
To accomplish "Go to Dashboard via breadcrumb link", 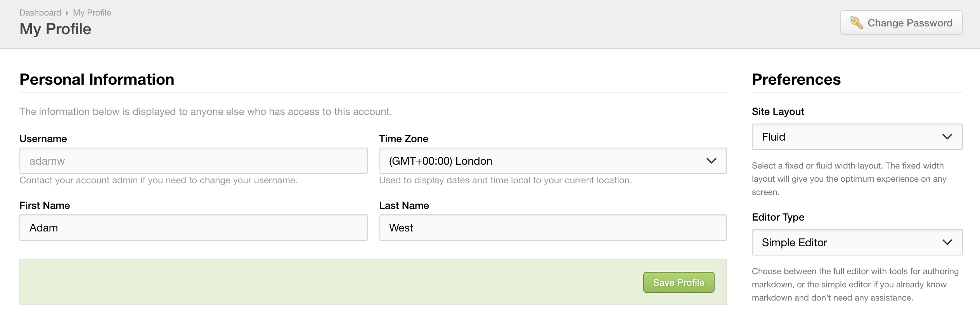I will coord(40,12).
